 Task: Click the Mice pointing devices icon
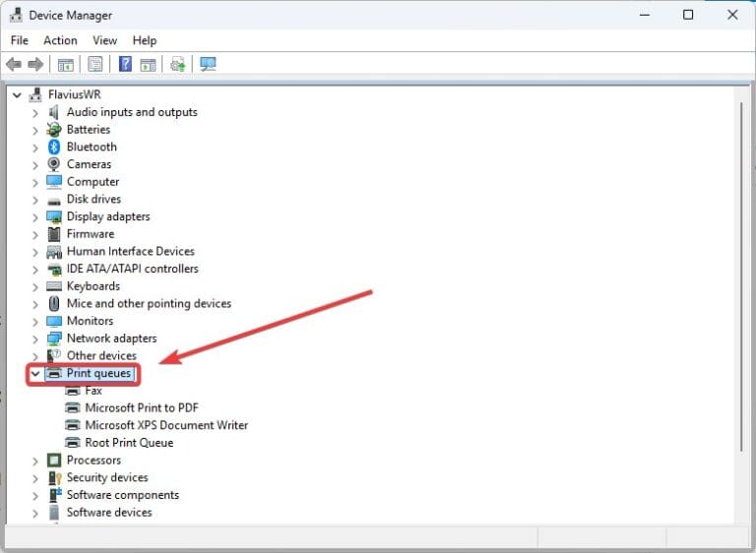point(54,304)
